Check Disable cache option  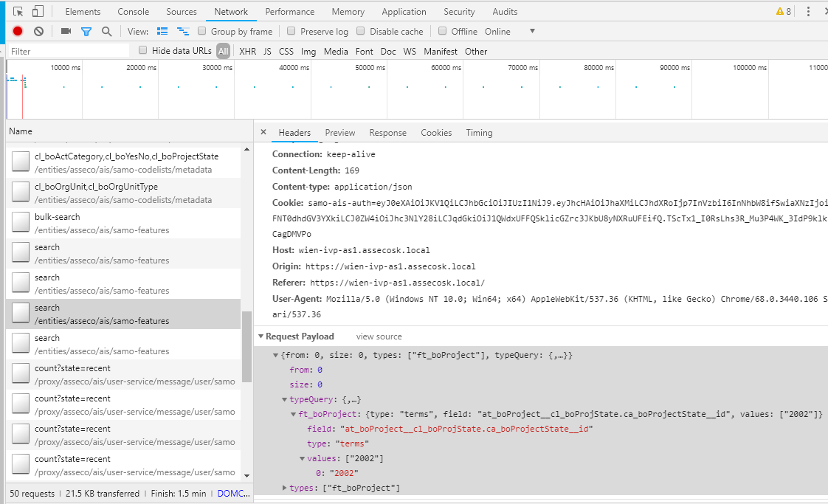(x=361, y=31)
